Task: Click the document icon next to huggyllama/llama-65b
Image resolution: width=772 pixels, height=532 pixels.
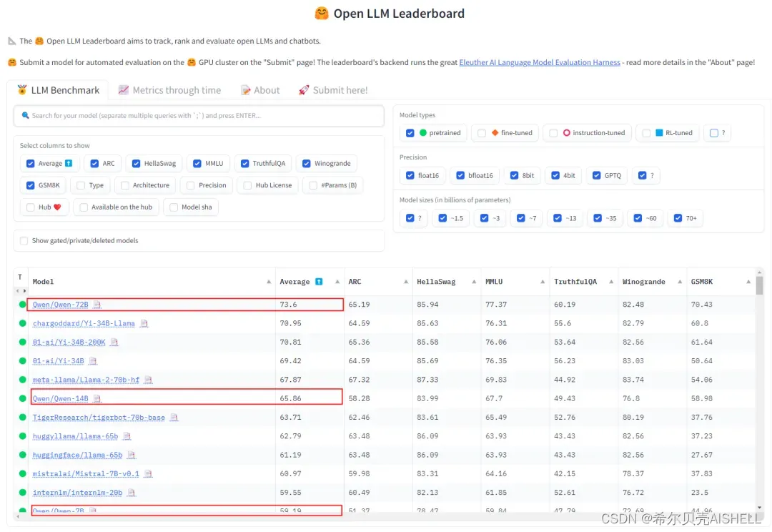Action: (127, 436)
